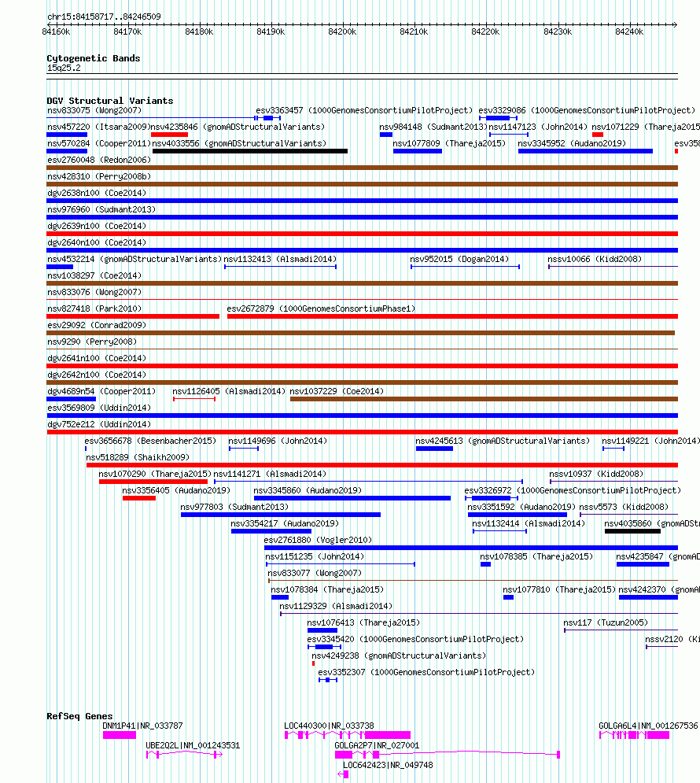The height and width of the screenshot is (783, 700).
Task: Select nsv4532214 gnomAD variant label
Action: coord(134,259)
